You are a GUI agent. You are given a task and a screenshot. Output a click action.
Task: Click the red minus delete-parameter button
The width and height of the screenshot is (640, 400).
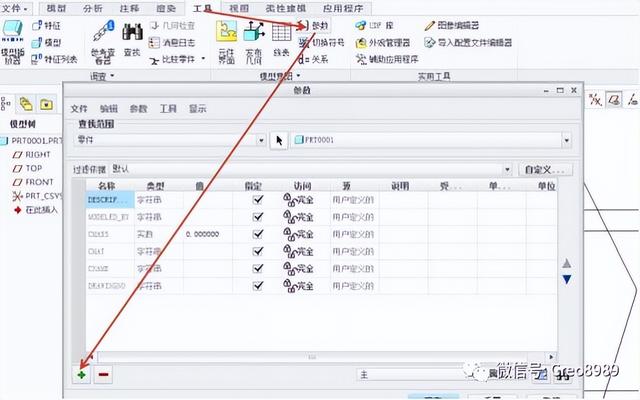click(103, 374)
